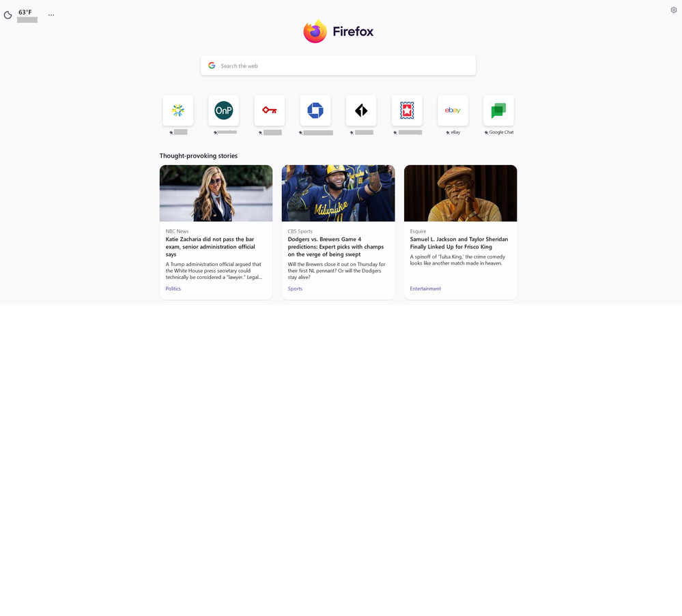Click the eBay label under shortcut
Viewport: 682px width, 616px height.
[x=455, y=132]
